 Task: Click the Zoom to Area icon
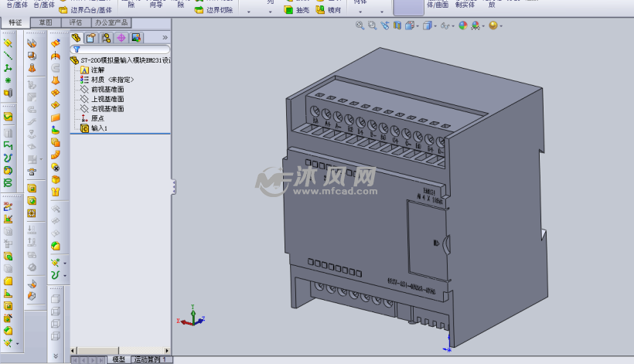pyautogui.click(x=373, y=26)
